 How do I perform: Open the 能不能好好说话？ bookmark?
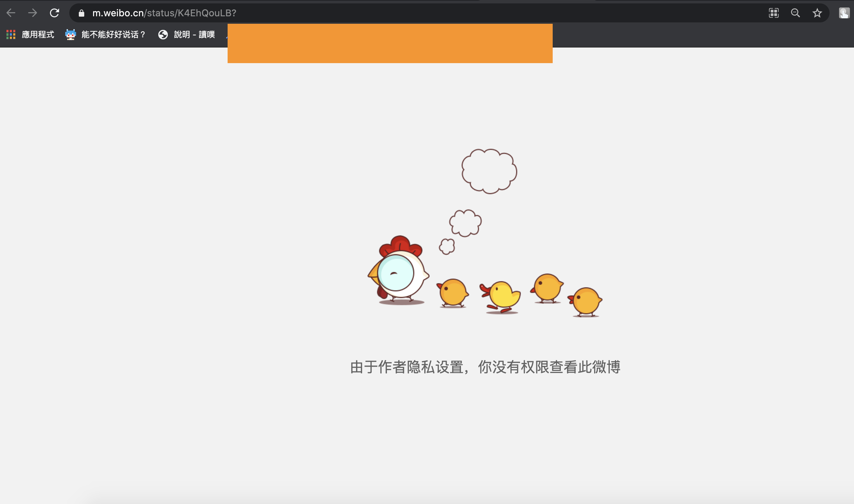click(x=105, y=34)
